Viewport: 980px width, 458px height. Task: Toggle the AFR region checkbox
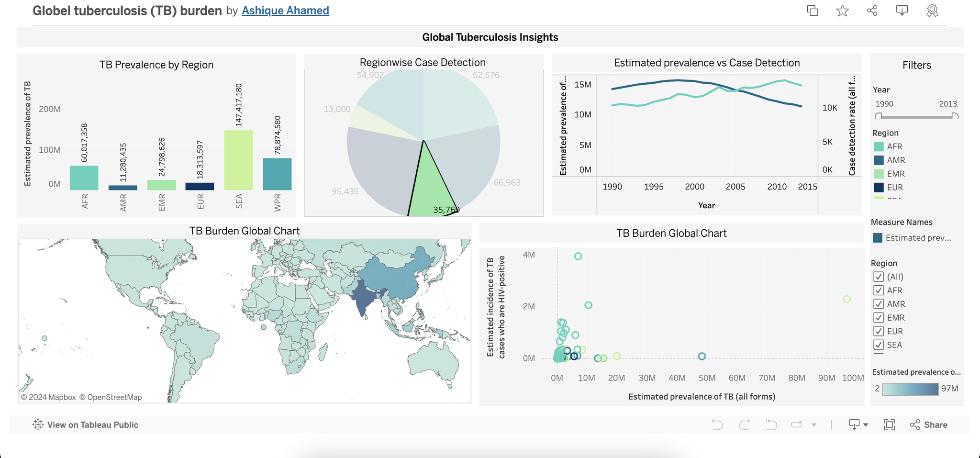878,290
